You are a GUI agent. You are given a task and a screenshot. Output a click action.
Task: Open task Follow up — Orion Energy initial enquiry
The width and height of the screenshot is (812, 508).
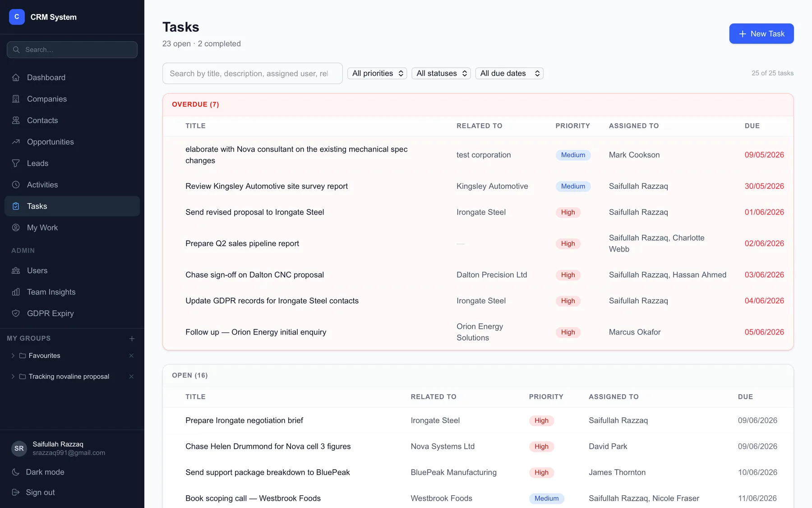tap(256, 332)
